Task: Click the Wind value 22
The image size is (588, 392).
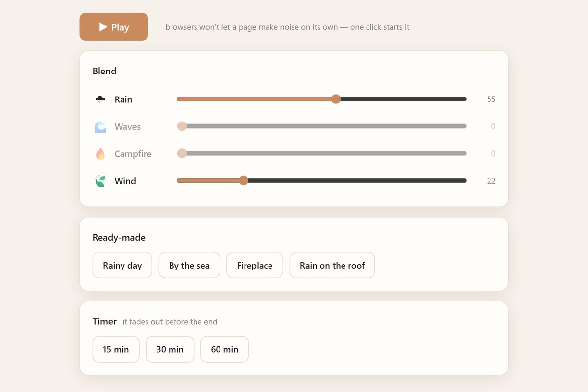Action: pyautogui.click(x=491, y=181)
